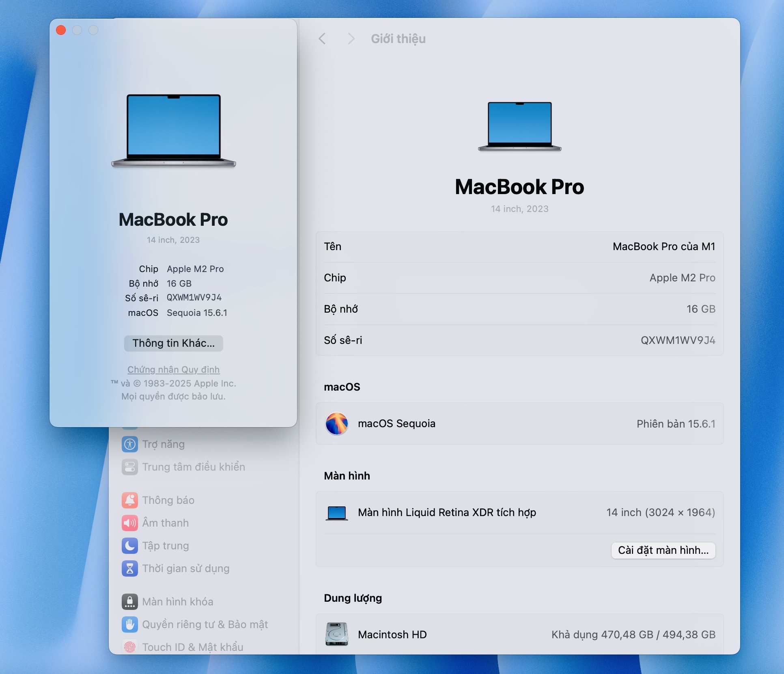
Task: Open the Trung tâm điều khiển sidebar icon
Action: tap(129, 467)
